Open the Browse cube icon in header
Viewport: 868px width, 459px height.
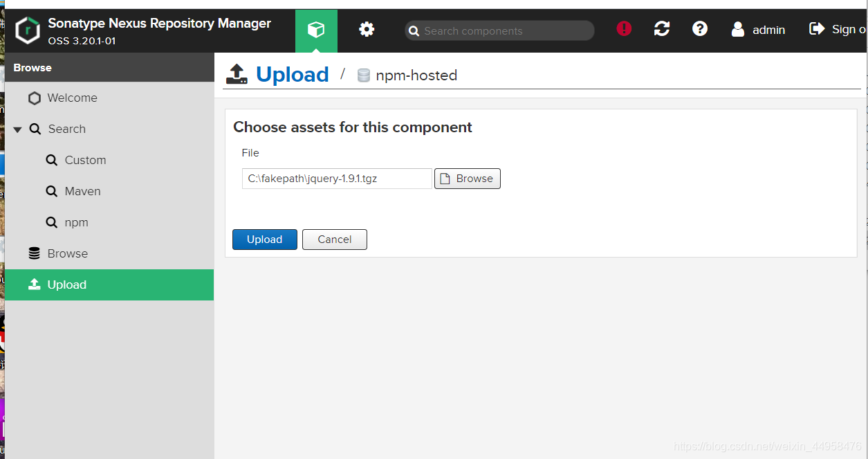(x=316, y=30)
